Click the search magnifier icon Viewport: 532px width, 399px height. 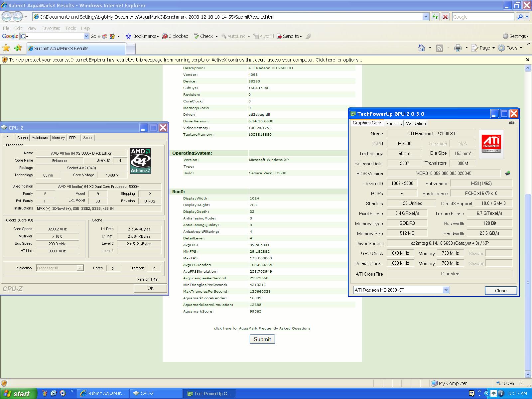(x=520, y=17)
